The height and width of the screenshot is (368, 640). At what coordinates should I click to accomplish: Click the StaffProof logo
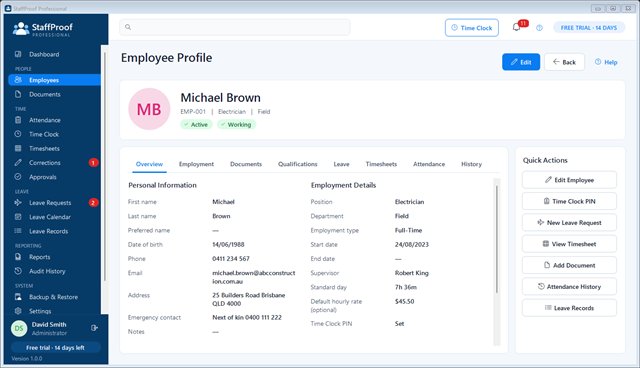(x=42, y=29)
